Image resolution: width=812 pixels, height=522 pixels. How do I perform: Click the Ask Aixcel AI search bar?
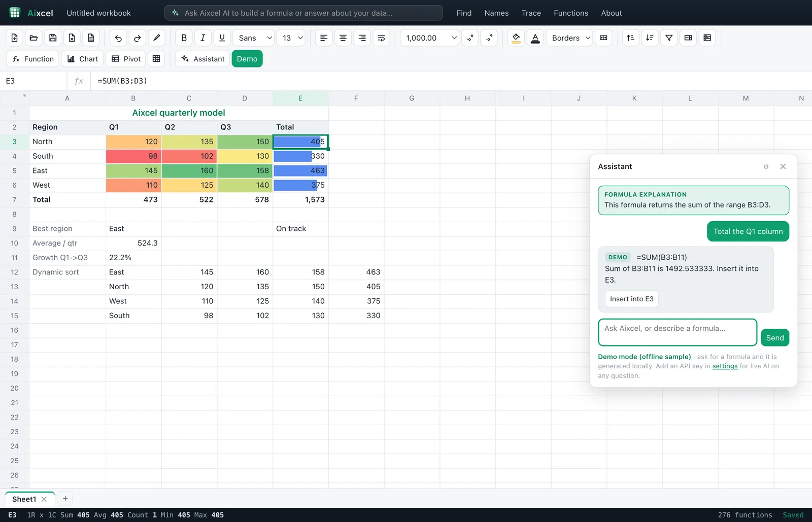point(303,13)
